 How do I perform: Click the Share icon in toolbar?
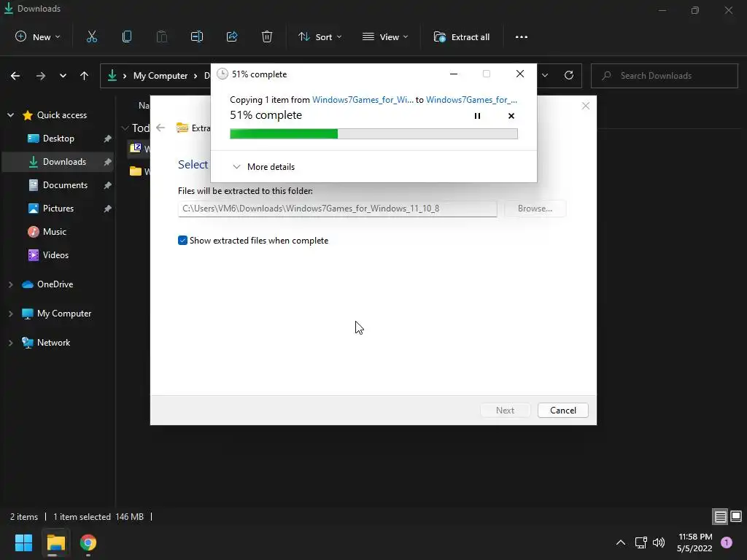coord(232,36)
